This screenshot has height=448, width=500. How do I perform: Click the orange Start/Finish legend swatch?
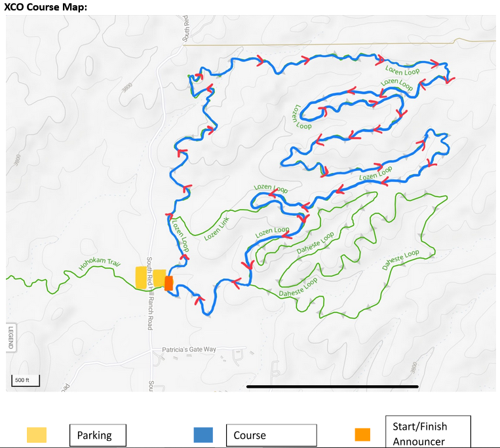click(x=362, y=434)
